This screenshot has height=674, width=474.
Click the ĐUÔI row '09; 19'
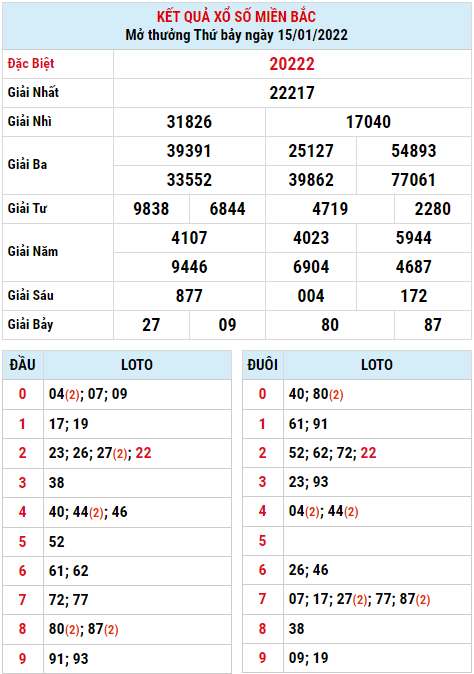377,658
